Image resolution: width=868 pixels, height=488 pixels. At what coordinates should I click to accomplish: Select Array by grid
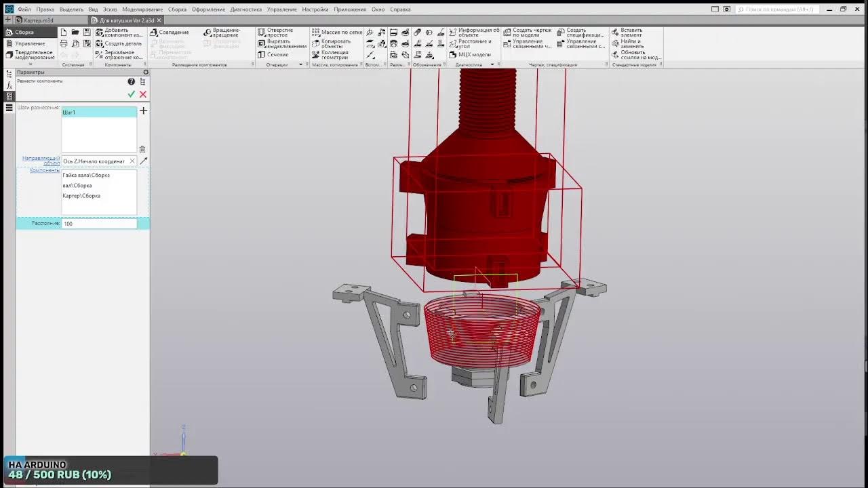pos(337,32)
